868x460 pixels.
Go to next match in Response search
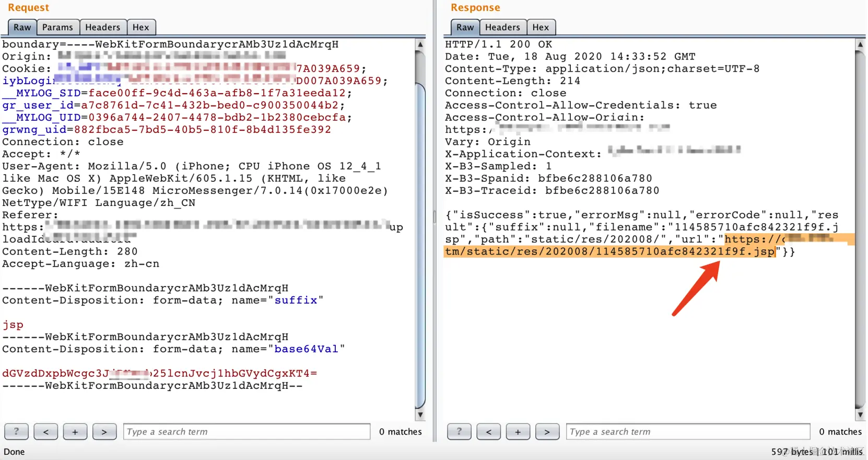coord(547,432)
